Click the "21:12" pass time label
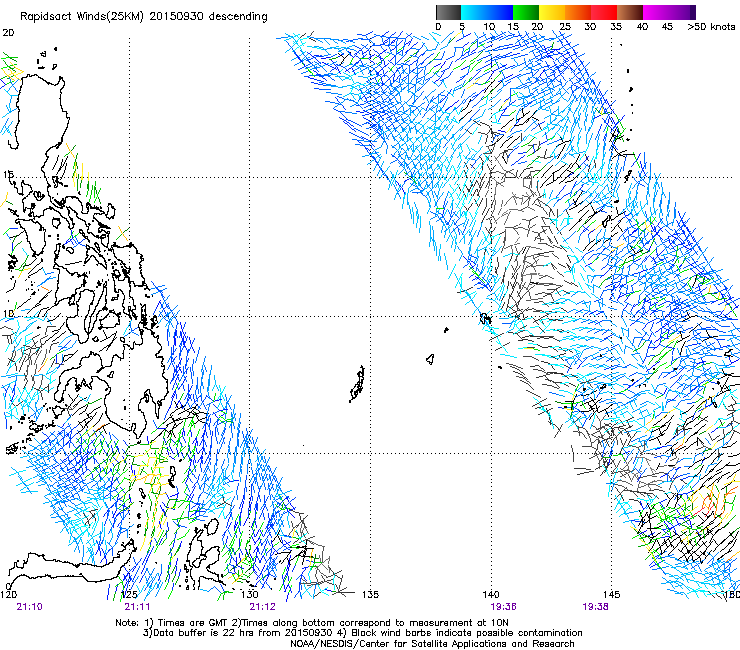740x650 pixels. coord(262,607)
